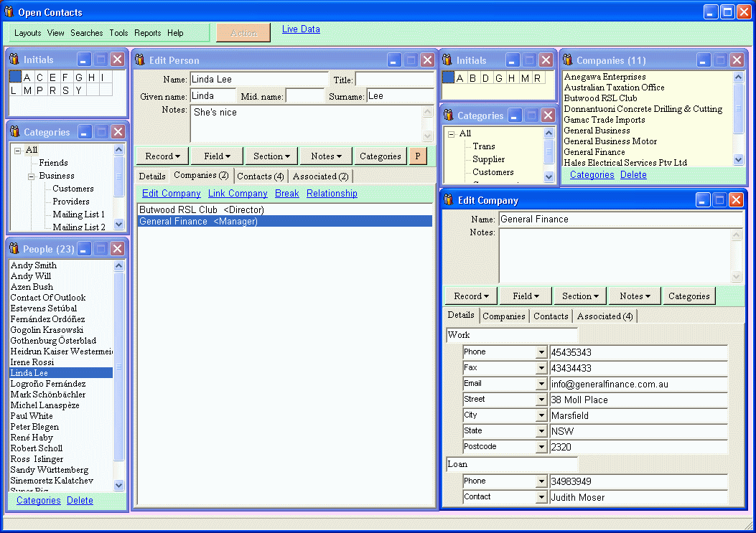Image resolution: width=756 pixels, height=533 pixels.
Task: Click the Live Data link
Action: [301, 29]
